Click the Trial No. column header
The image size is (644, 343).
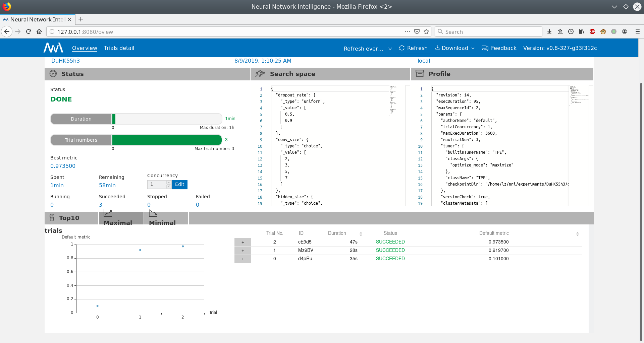pos(275,233)
